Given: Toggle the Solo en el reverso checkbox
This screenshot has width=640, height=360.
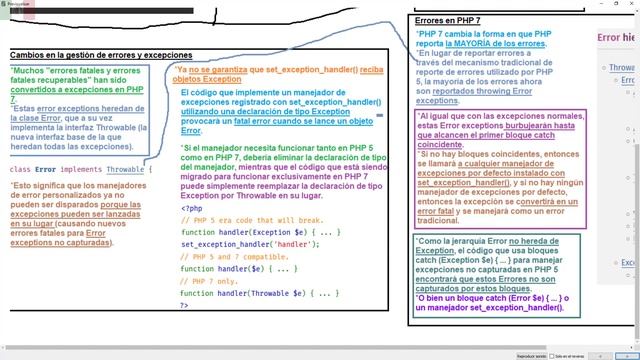Looking at the screenshot, I should [x=552, y=356].
